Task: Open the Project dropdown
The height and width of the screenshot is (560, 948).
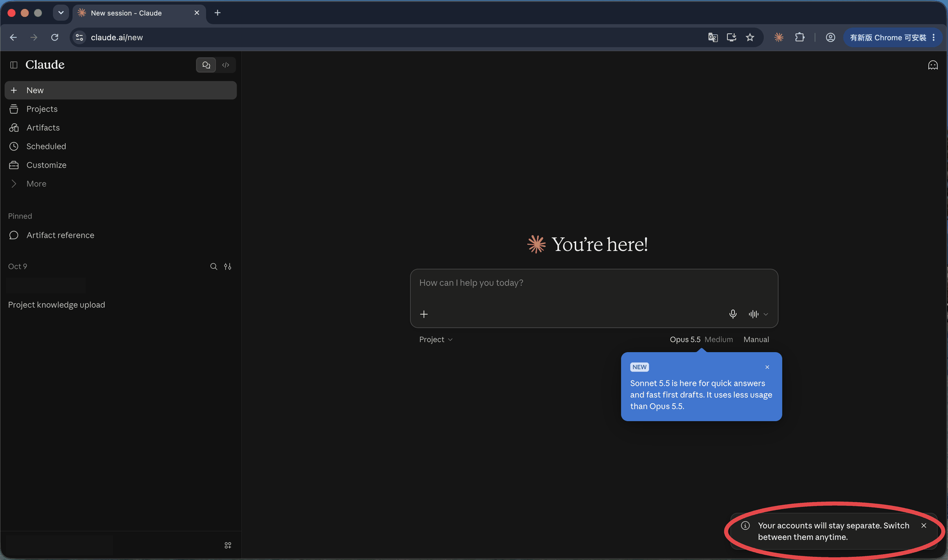Action: click(x=436, y=339)
